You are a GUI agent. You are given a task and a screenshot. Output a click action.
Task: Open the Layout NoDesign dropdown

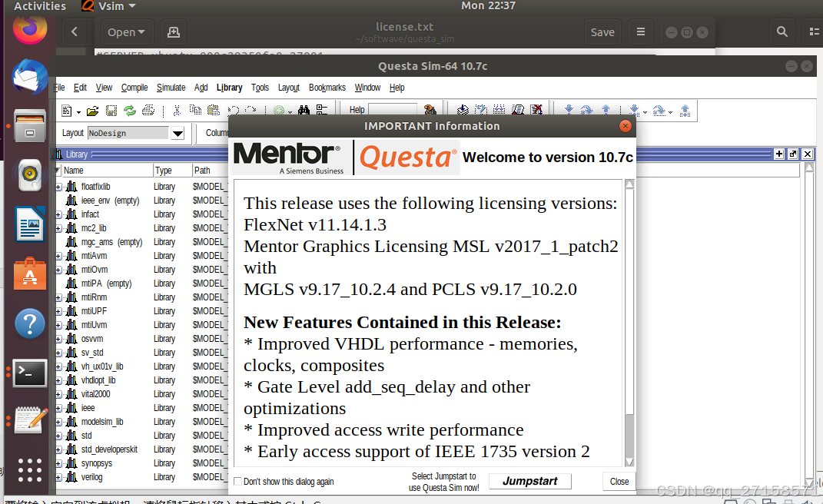click(x=178, y=134)
